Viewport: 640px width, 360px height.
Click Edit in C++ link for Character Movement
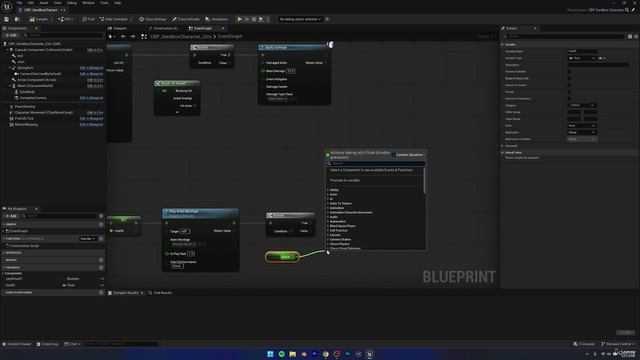click(95, 112)
